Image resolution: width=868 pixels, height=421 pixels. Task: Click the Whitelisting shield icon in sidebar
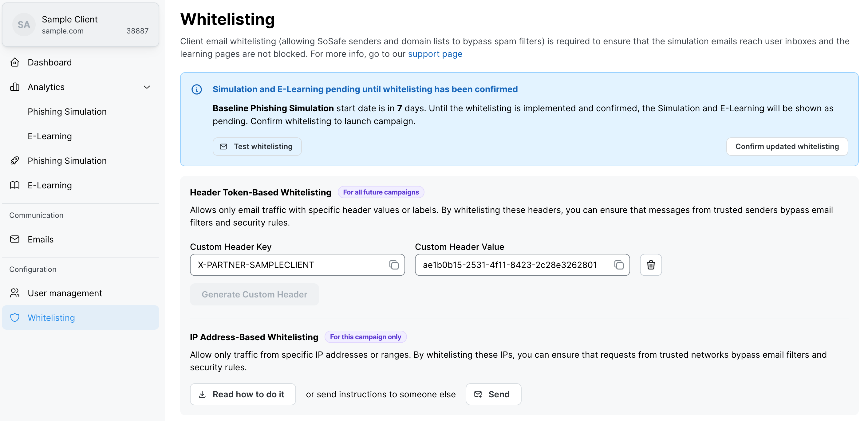(x=15, y=318)
